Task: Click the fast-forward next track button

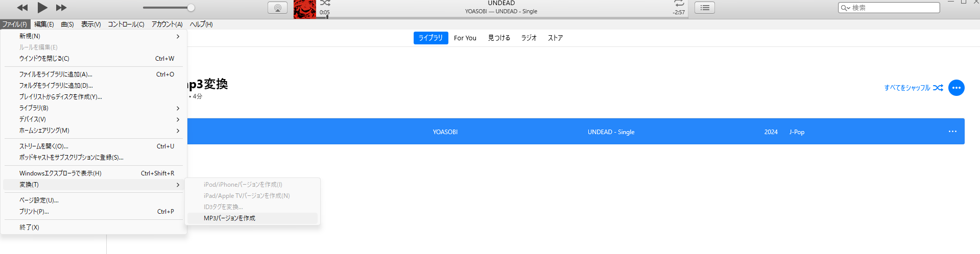Action: (61, 8)
